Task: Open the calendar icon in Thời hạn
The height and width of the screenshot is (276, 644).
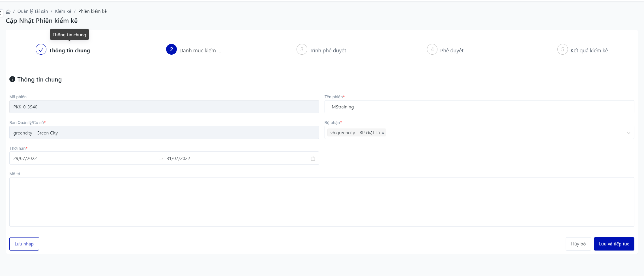Action: tap(313, 159)
